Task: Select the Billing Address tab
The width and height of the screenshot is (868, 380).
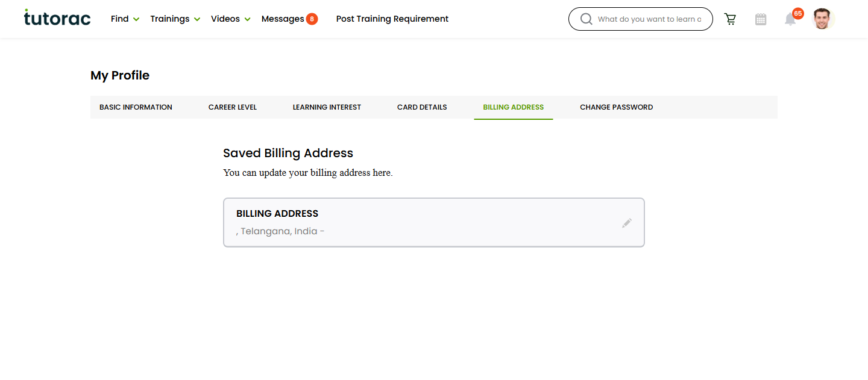Action: pyautogui.click(x=514, y=107)
